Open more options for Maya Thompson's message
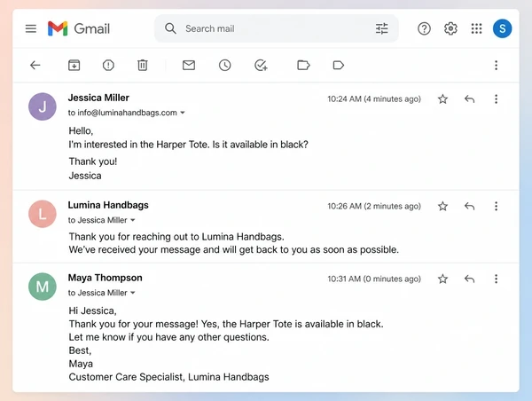The image size is (532, 401). pyautogui.click(x=496, y=279)
